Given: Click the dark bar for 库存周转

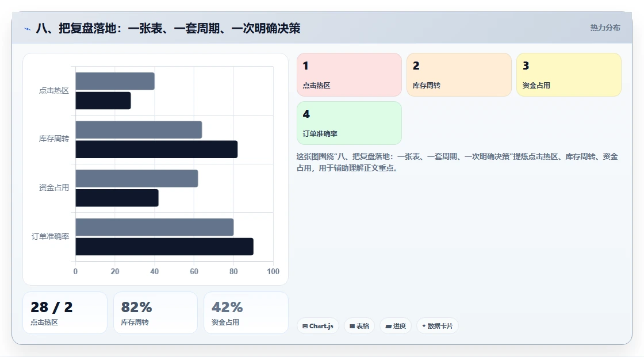Looking at the screenshot, I should 156,149.
